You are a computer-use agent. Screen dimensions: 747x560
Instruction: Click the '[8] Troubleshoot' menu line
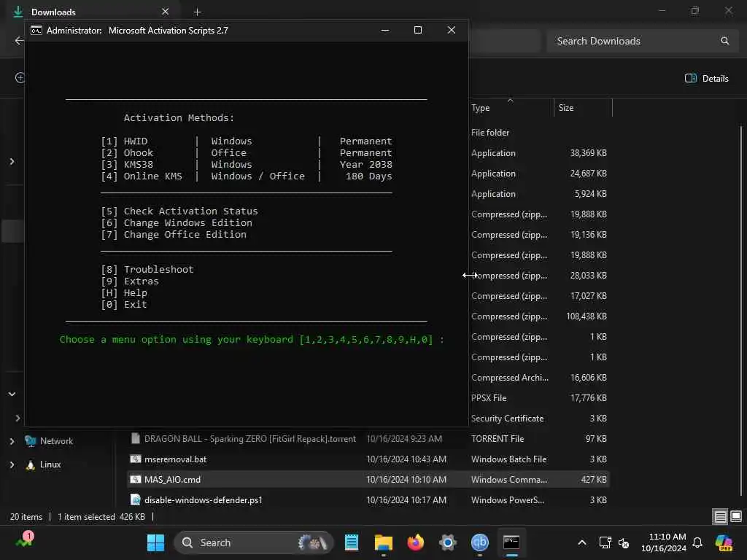click(x=147, y=270)
